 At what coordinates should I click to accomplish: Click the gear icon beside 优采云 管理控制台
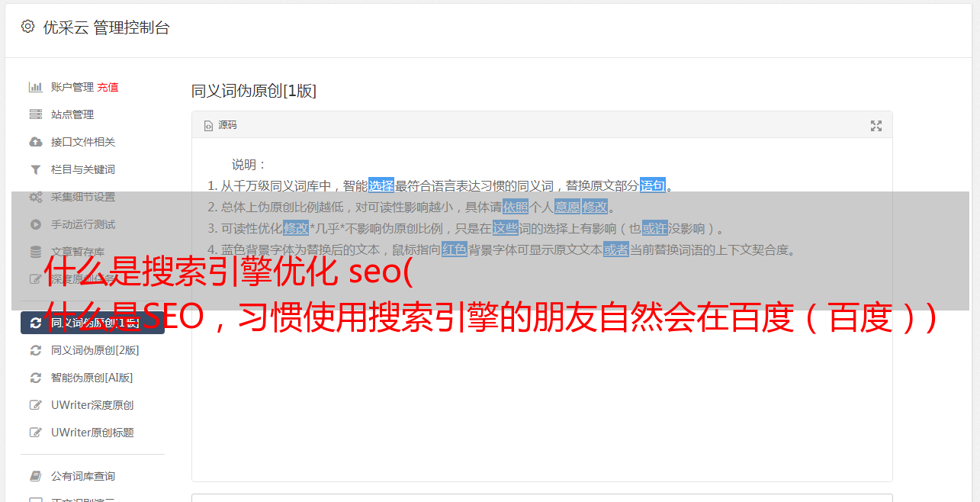[x=28, y=27]
